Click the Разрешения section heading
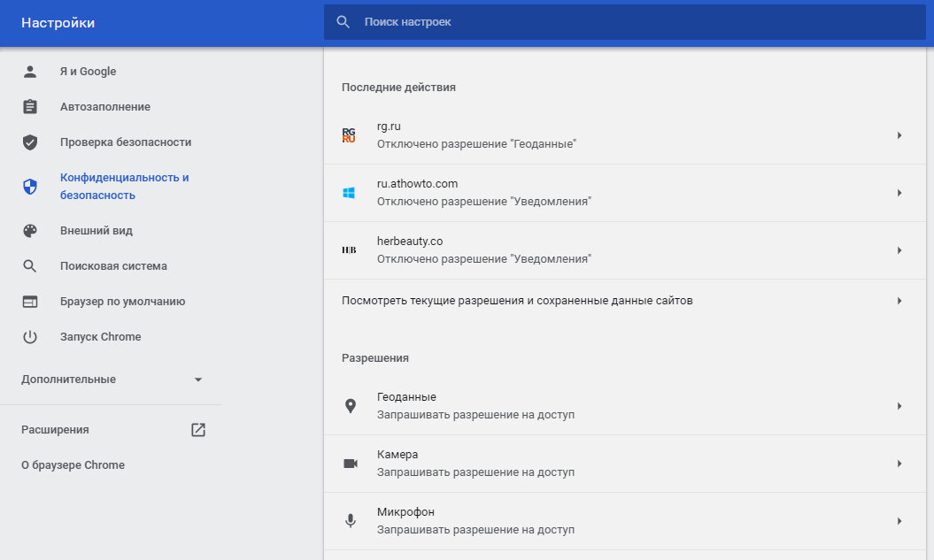 [x=375, y=358]
